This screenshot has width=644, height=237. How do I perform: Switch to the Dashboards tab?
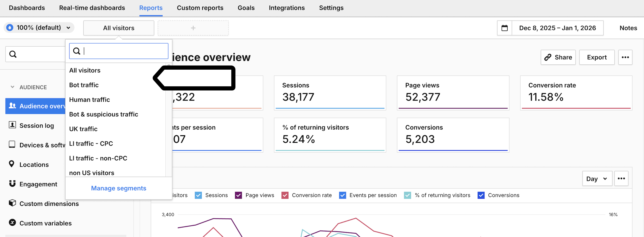[27, 8]
